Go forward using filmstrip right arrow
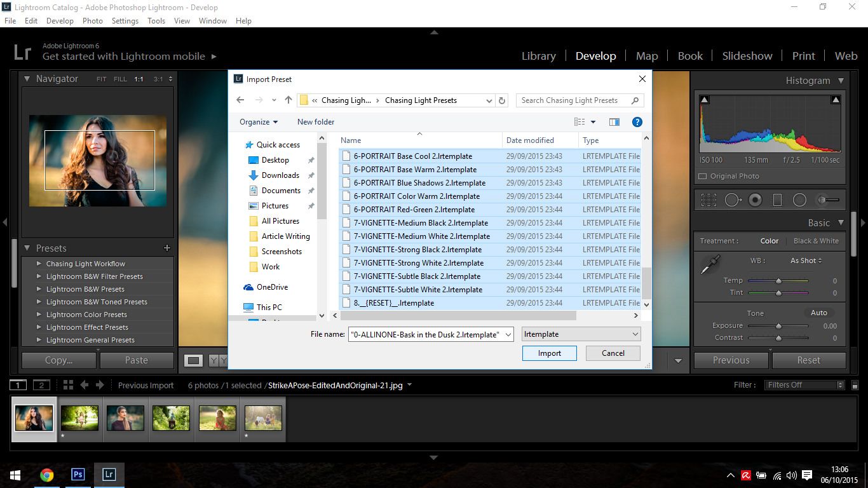The height and width of the screenshot is (488, 868). point(100,385)
